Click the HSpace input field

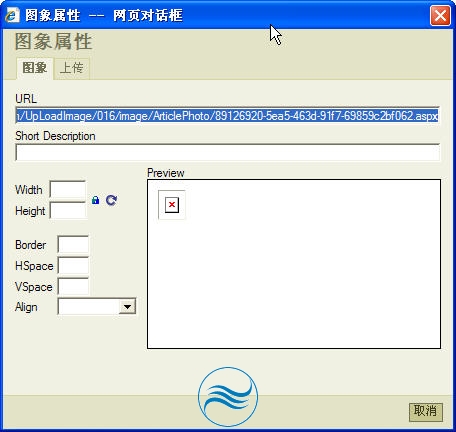[73, 266]
